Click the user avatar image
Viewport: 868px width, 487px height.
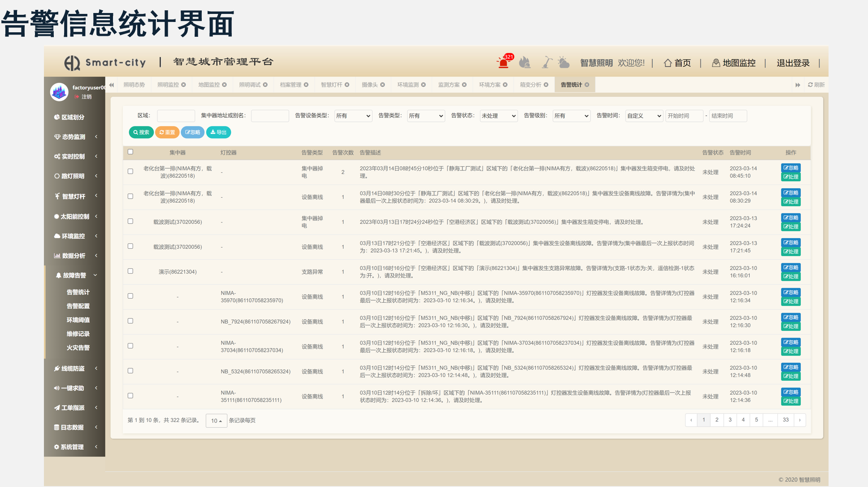(x=59, y=92)
